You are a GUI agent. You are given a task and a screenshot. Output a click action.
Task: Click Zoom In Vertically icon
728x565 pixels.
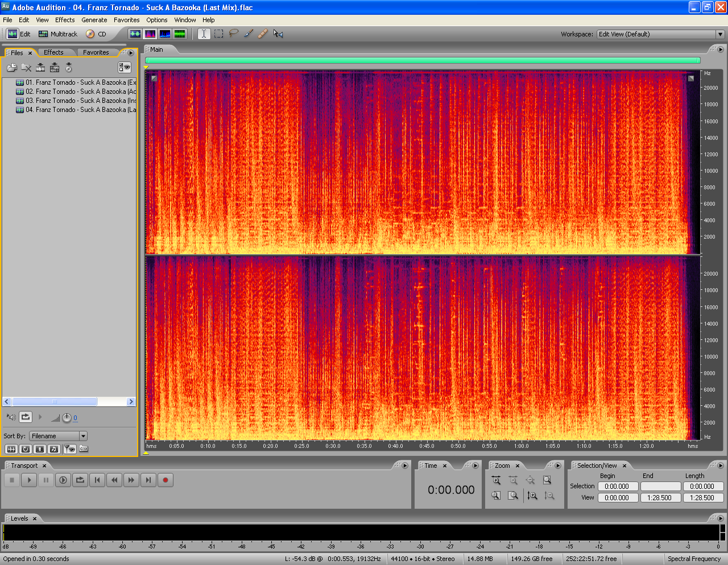point(532,496)
